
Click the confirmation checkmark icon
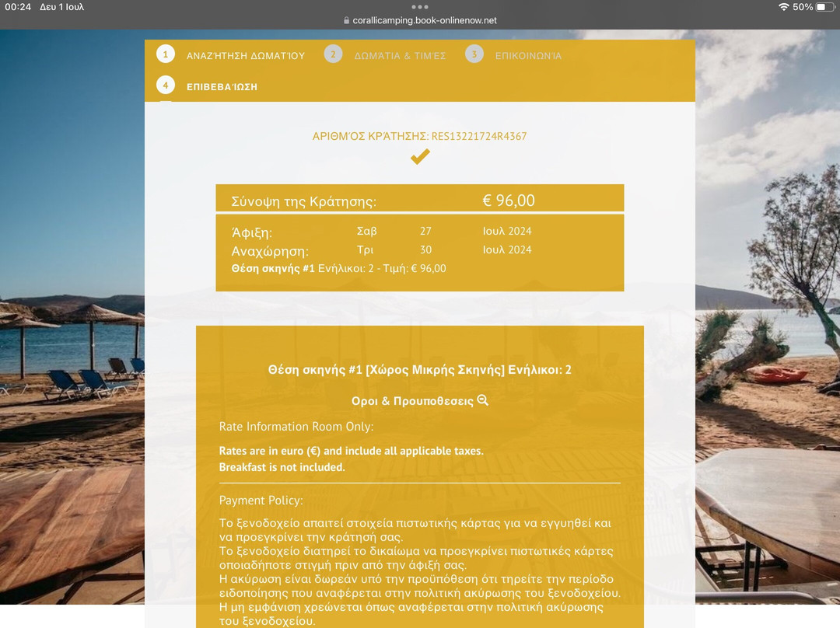click(420, 157)
